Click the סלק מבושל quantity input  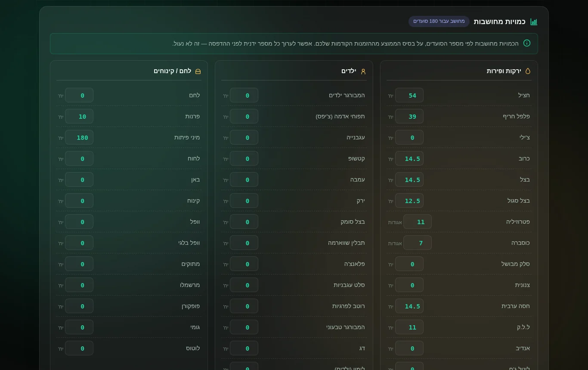(409, 264)
